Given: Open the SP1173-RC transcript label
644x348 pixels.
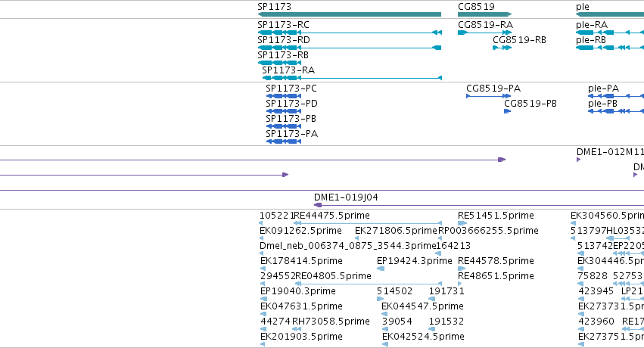Looking at the screenshot, I should pos(283,25).
